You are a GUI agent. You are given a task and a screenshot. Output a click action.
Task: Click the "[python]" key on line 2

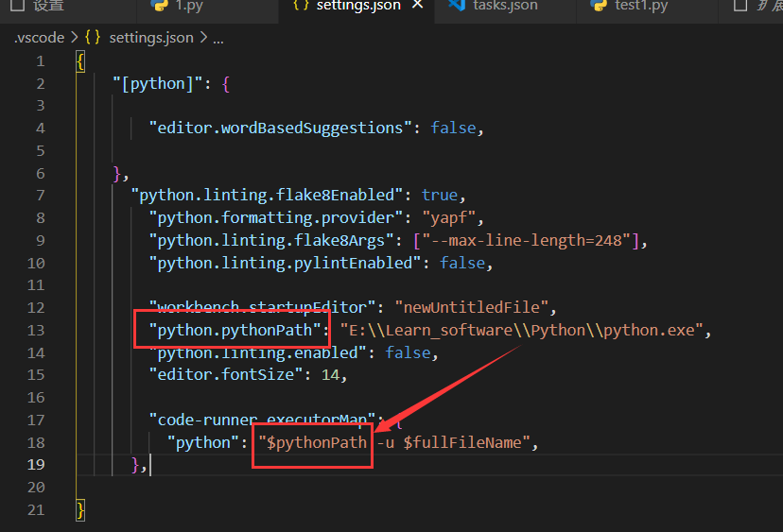pyautogui.click(x=157, y=84)
